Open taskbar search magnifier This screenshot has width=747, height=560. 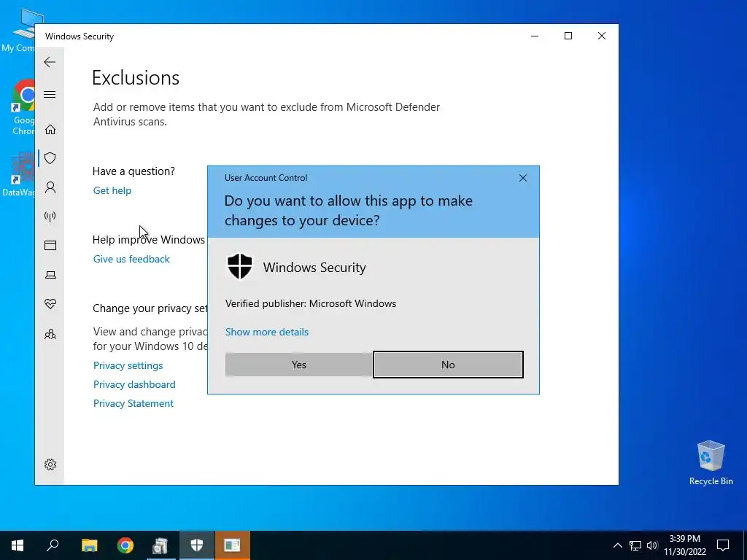(x=53, y=545)
